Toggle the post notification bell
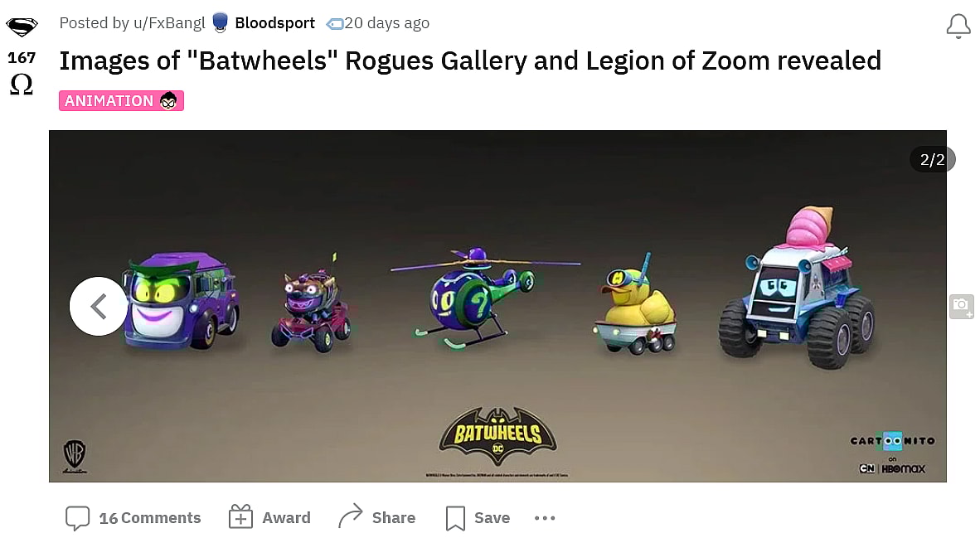This screenshot has height=538, width=980. click(x=958, y=27)
